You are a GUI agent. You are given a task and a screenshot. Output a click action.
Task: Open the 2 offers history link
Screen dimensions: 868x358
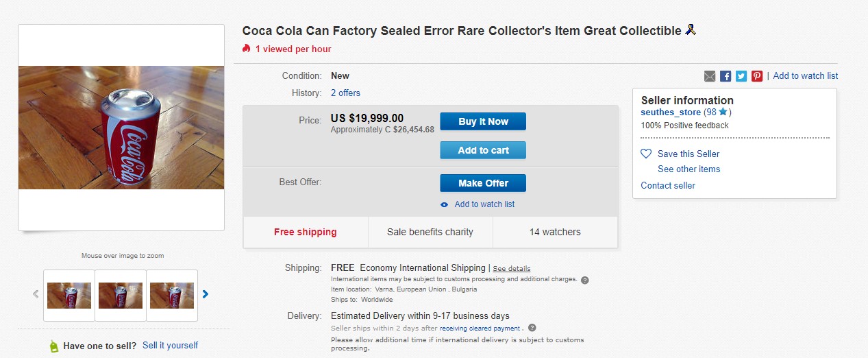pyautogui.click(x=345, y=93)
